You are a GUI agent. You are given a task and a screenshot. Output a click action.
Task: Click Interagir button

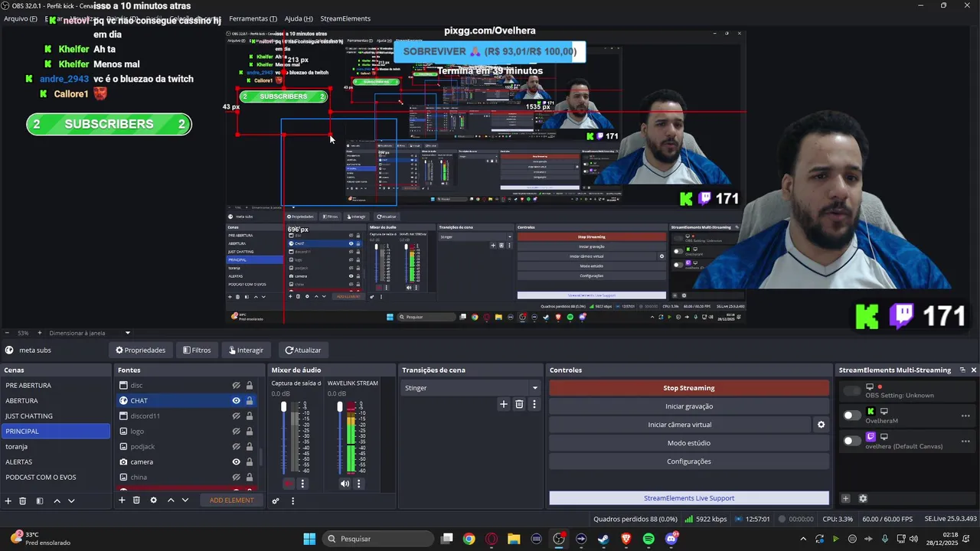246,350
